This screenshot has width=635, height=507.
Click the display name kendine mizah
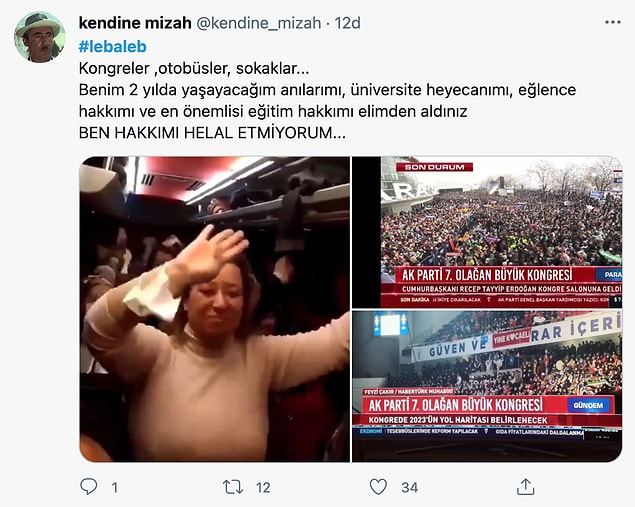(135, 23)
